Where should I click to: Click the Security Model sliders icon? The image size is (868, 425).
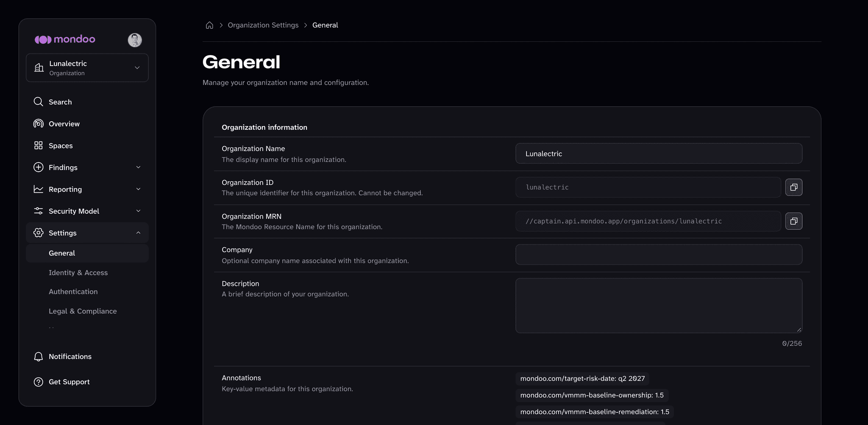[x=38, y=211]
